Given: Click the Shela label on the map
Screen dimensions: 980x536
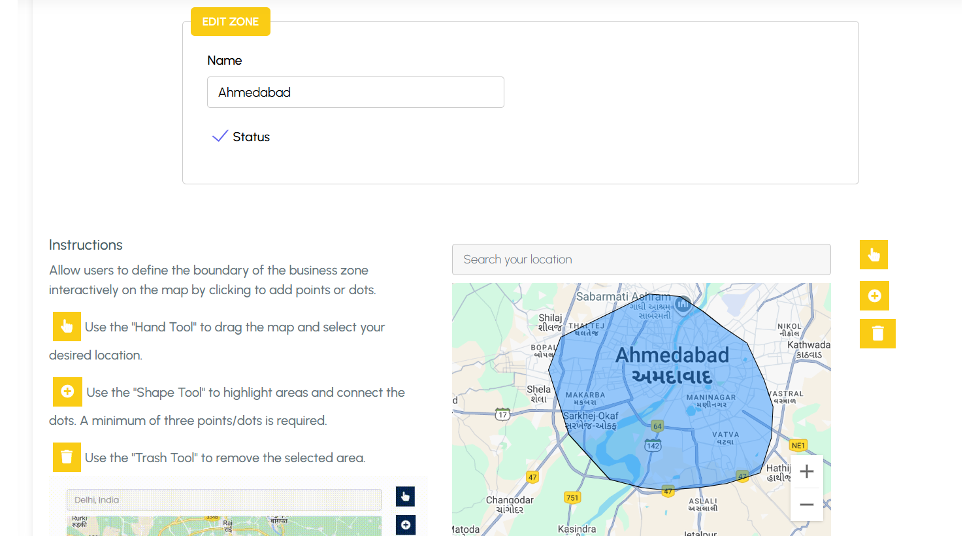Looking at the screenshot, I should click(x=539, y=394).
